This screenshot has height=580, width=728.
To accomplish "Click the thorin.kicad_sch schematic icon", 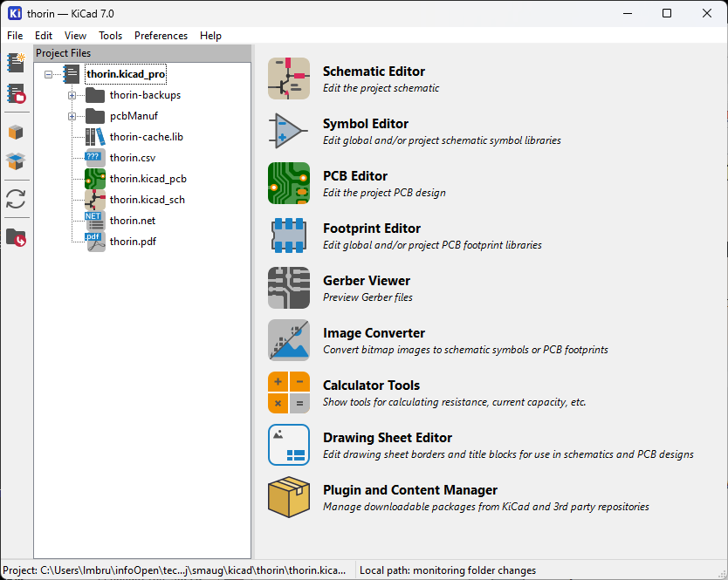I will click(95, 200).
